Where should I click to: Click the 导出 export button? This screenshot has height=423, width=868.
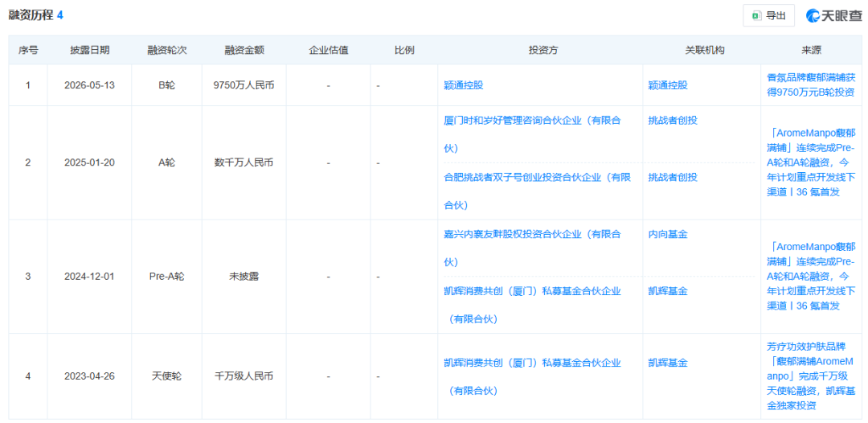[x=768, y=15]
